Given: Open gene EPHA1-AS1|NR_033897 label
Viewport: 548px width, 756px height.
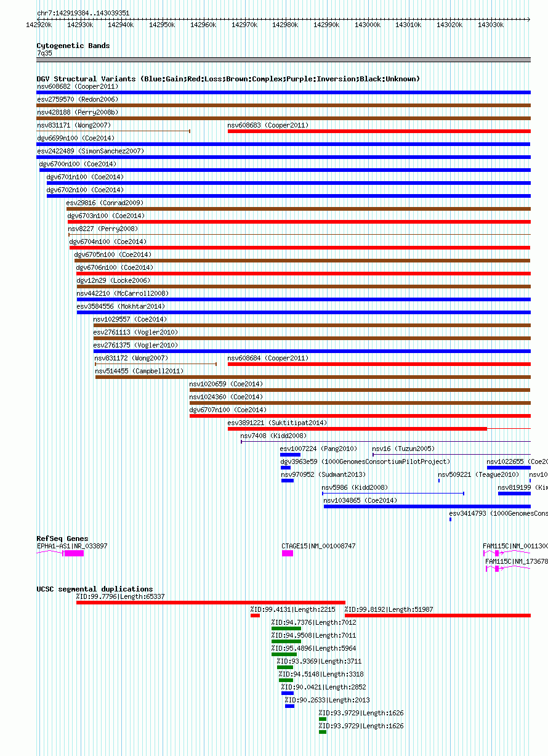Looking at the screenshot, I should [72, 546].
